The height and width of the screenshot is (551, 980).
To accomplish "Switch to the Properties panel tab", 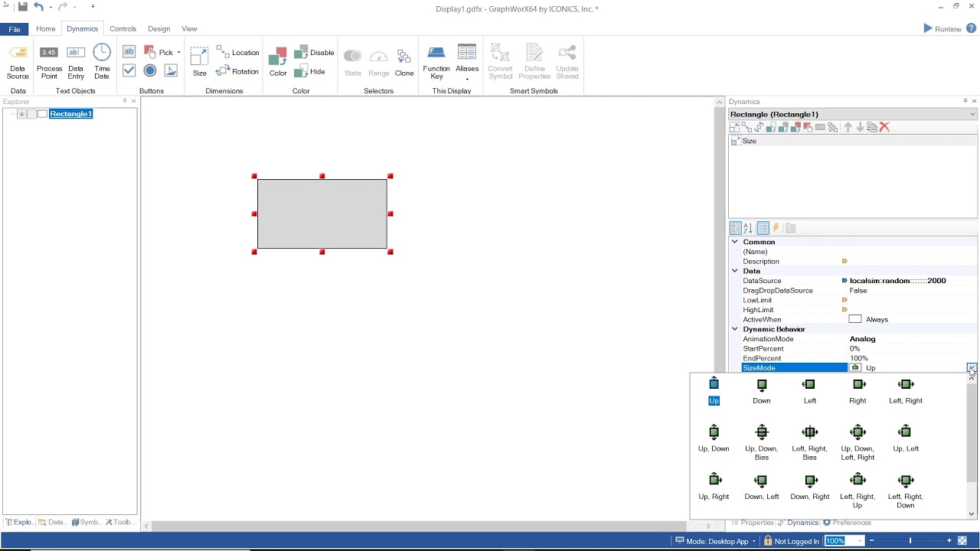I will [753, 523].
